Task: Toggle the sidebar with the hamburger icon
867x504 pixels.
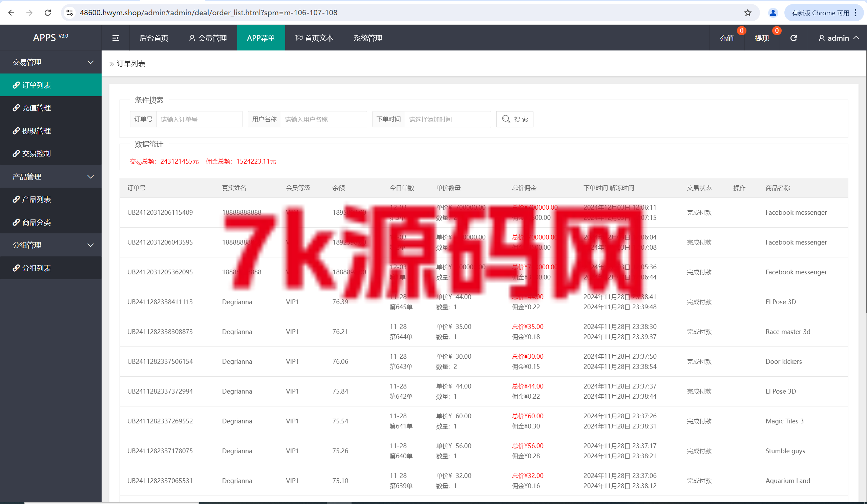Action: (115, 38)
